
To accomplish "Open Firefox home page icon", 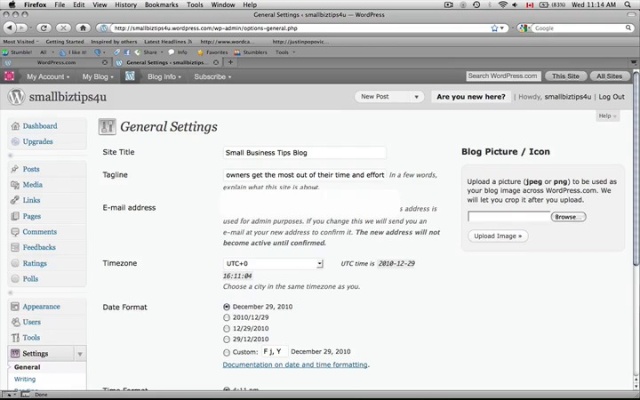I will click(83, 28).
